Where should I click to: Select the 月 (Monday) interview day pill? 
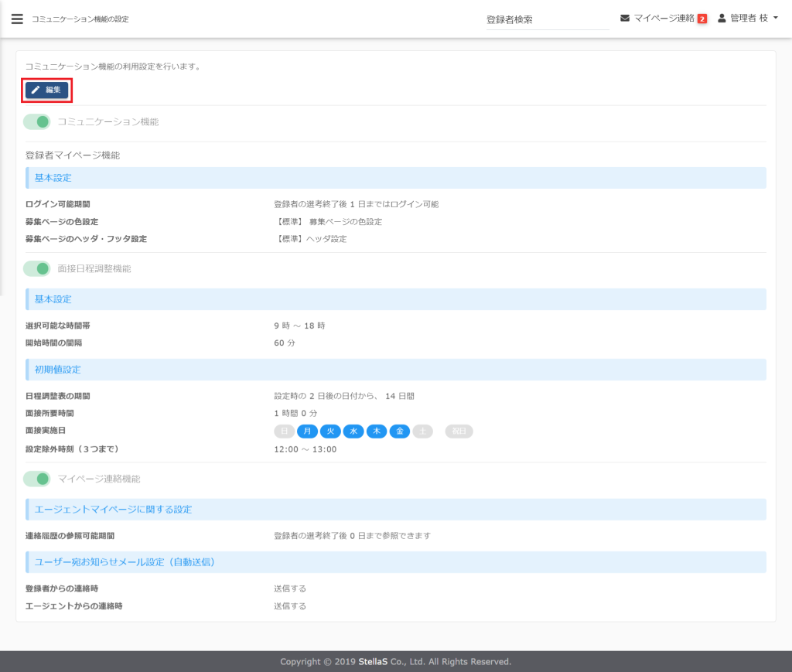point(307,432)
